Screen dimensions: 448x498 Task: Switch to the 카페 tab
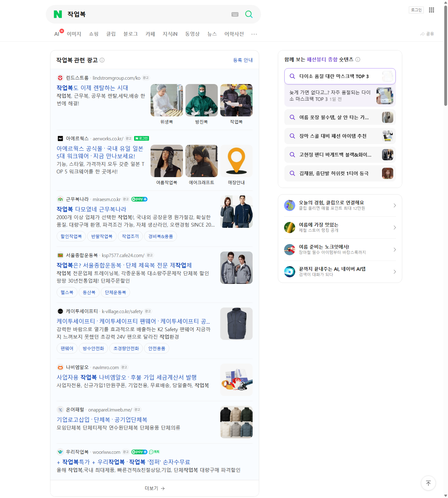[150, 34]
